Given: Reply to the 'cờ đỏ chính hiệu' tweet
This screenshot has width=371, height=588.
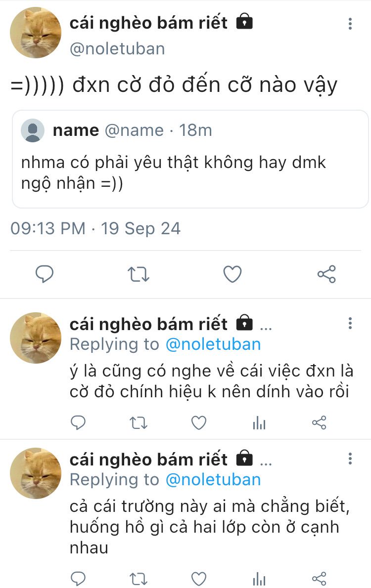Looking at the screenshot, I should pyautogui.click(x=78, y=422).
